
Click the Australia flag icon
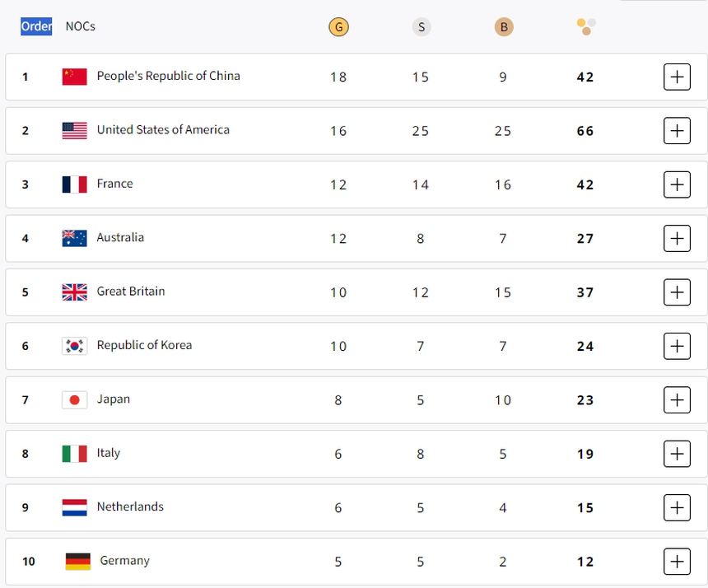click(74, 238)
